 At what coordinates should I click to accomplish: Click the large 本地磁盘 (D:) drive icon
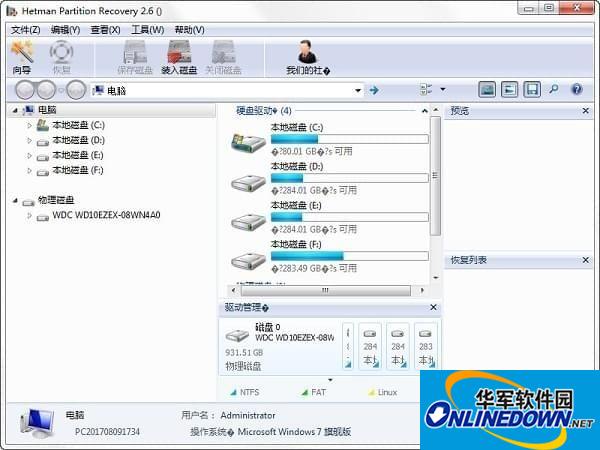[248, 183]
